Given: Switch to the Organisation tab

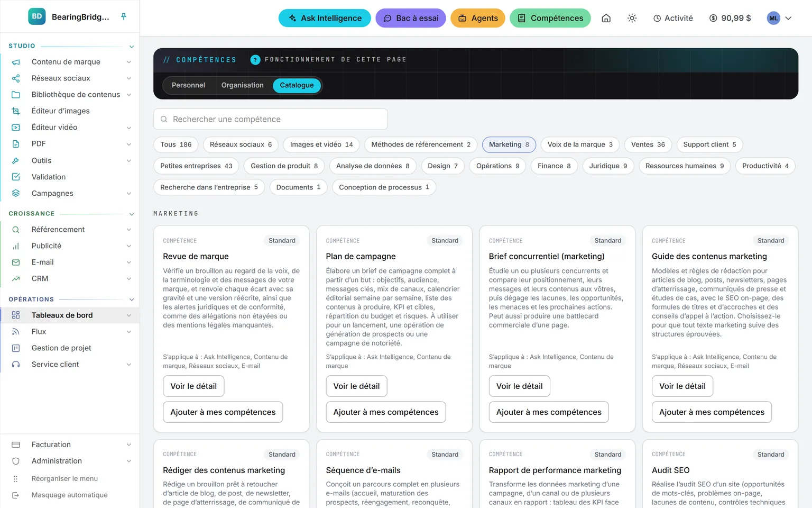Looking at the screenshot, I should click(x=242, y=85).
